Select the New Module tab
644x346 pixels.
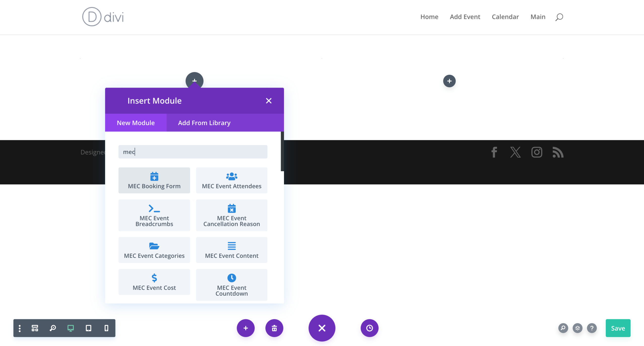click(136, 123)
